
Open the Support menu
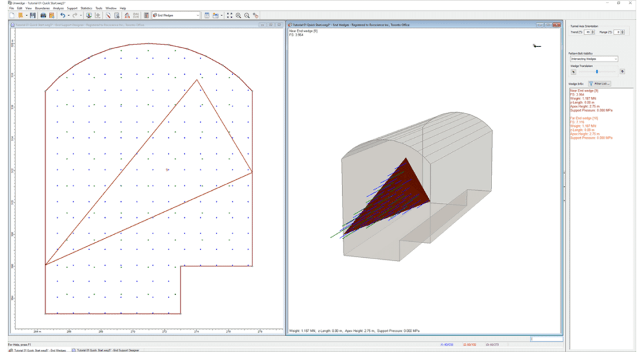click(x=72, y=8)
